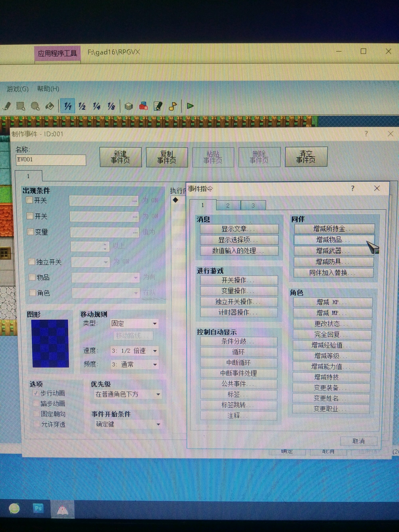This screenshot has height=532, width=399.
Task: Click the 显示文章 command button
Action: (x=239, y=229)
